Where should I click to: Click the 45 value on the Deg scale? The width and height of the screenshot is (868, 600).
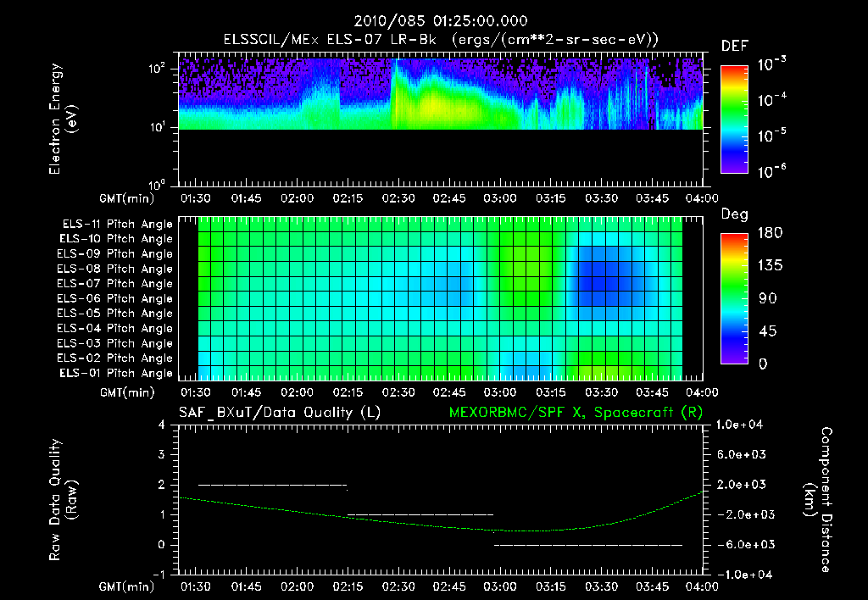click(767, 331)
